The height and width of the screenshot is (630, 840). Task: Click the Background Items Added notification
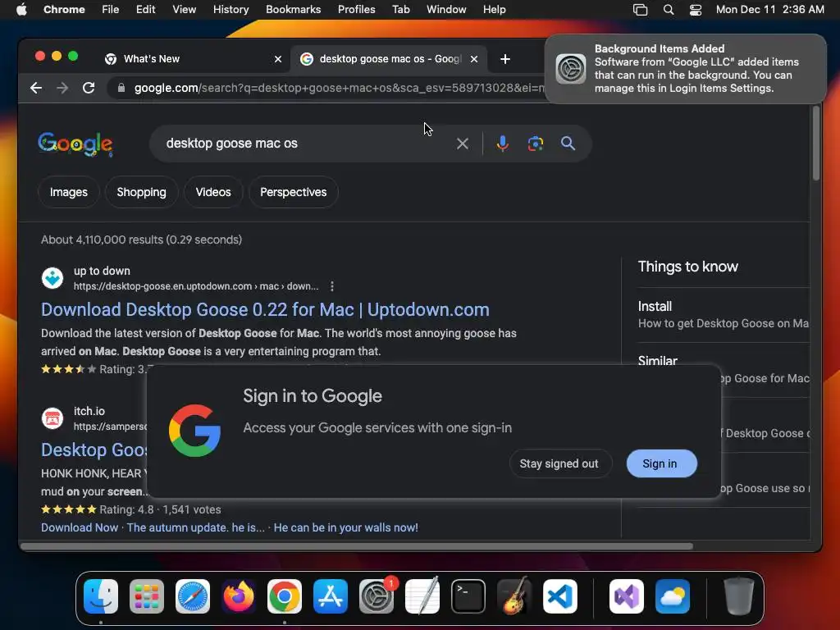(685, 69)
